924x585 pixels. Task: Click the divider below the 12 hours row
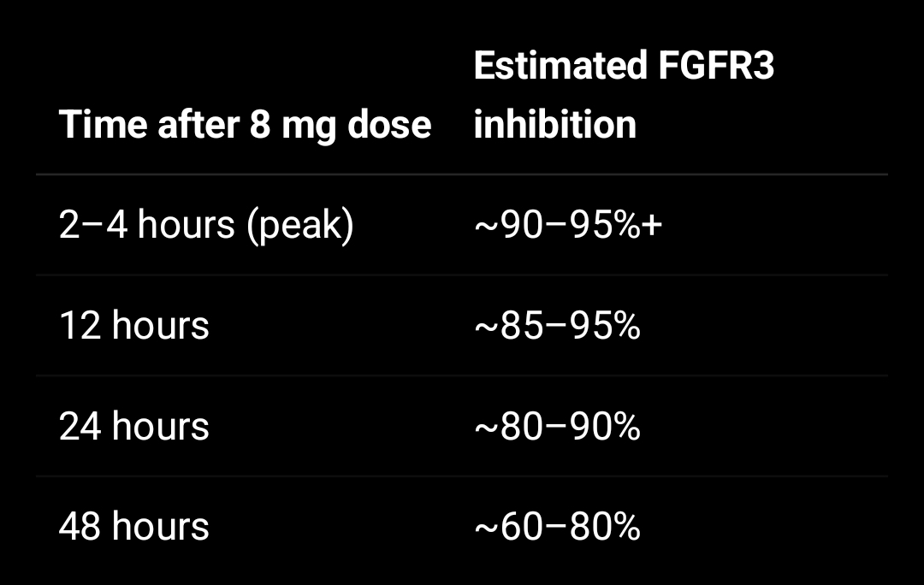(x=462, y=375)
